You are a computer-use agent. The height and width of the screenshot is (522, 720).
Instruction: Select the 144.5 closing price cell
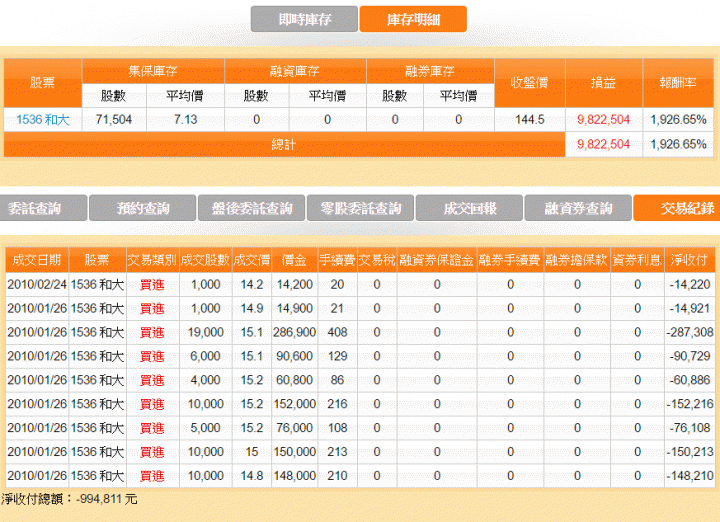(529, 120)
